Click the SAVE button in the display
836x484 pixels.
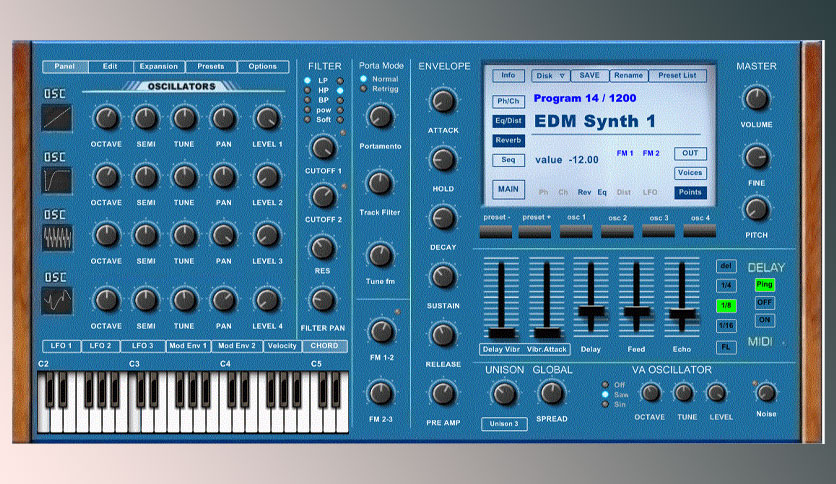(590, 76)
